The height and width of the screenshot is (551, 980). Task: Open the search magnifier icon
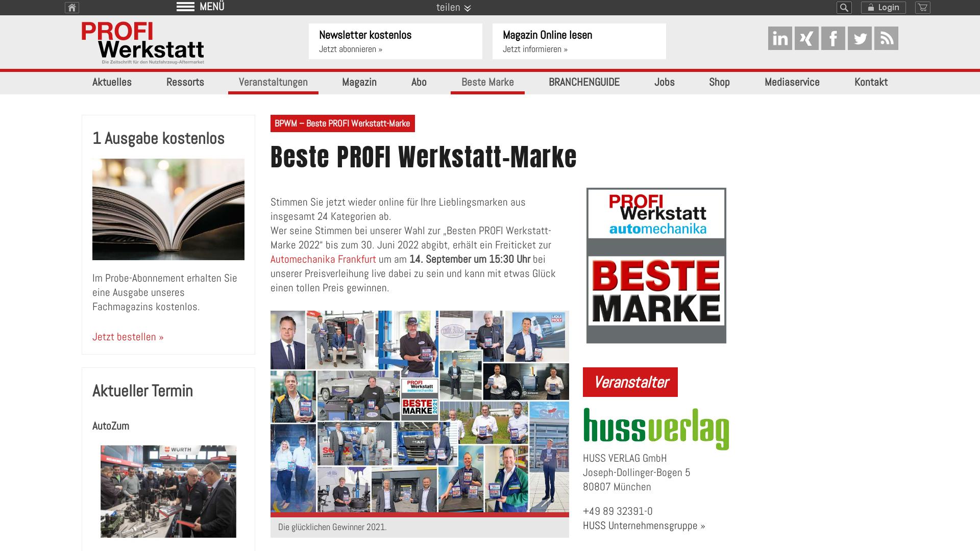[844, 8]
